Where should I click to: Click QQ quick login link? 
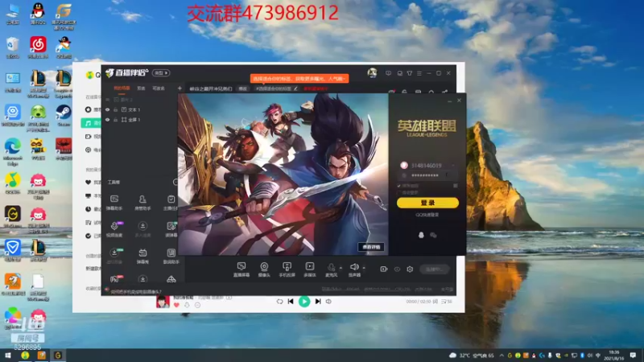pos(427,215)
